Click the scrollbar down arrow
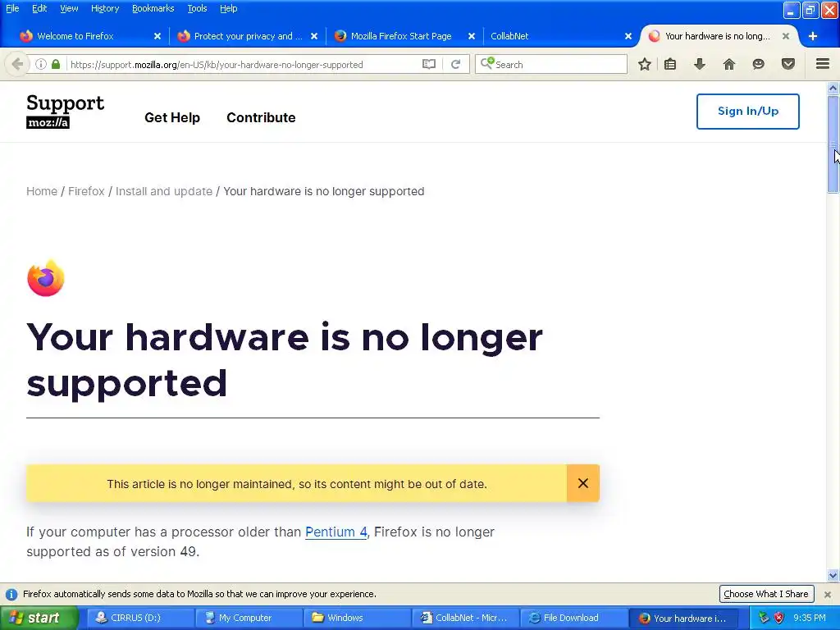Image resolution: width=840 pixels, height=630 pixels. click(833, 576)
